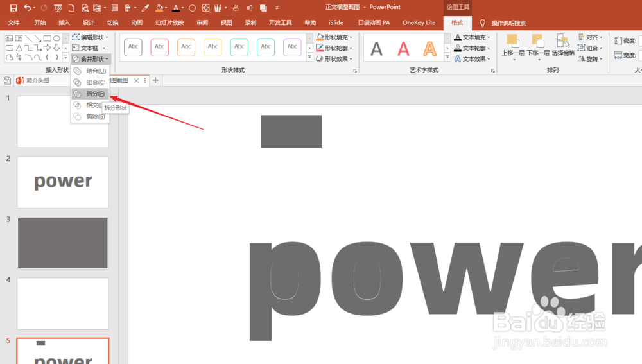This screenshot has width=642, height=364.
Task: Open the 组合 group button in arrange section
Action: [591, 48]
